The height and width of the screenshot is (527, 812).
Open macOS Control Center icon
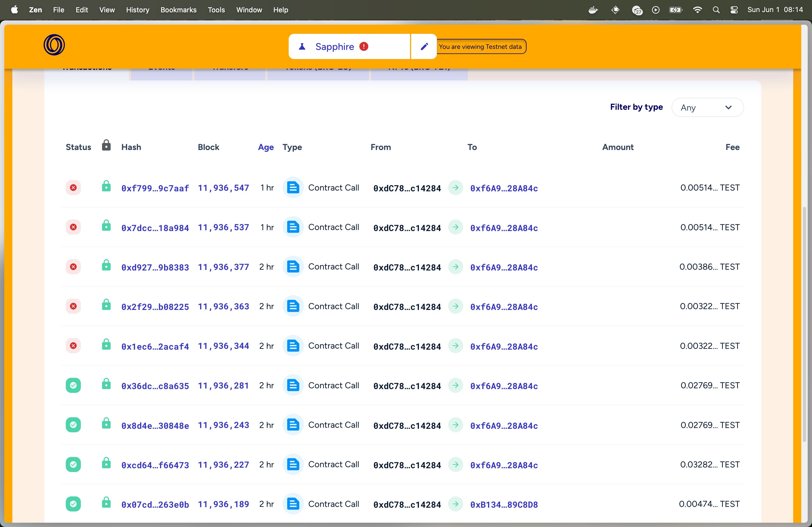pyautogui.click(x=734, y=10)
